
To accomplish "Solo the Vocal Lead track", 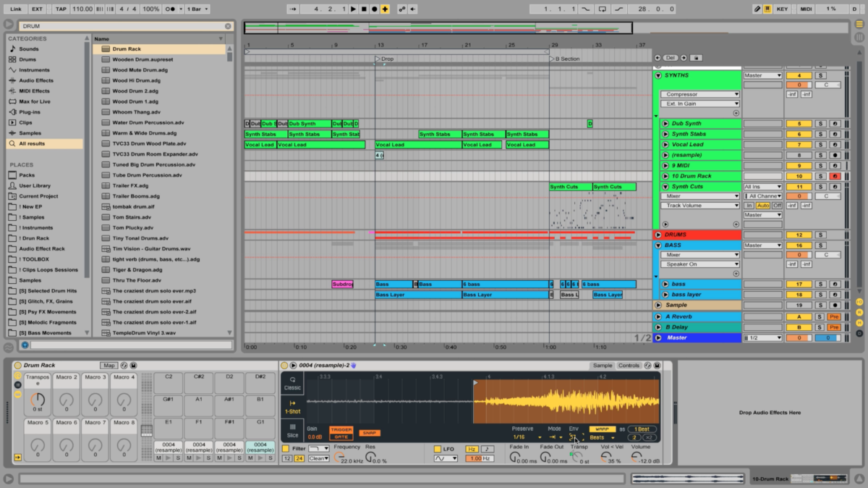I will pyautogui.click(x=820, y=145).
